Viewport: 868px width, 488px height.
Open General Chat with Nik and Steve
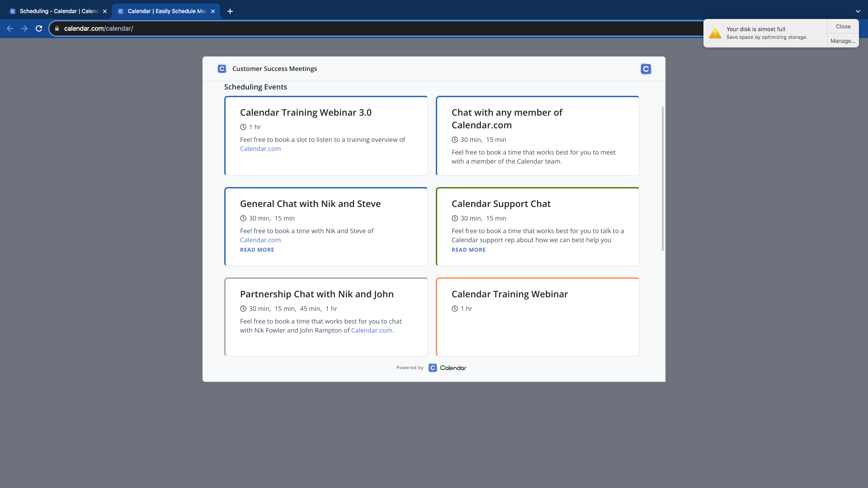coord(326,226)
